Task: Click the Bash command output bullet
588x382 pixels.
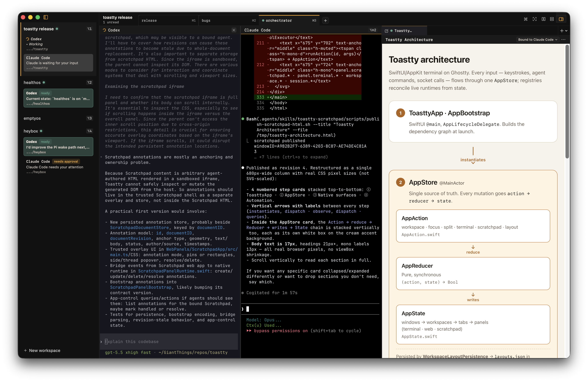Action: [x=243, y=119]
